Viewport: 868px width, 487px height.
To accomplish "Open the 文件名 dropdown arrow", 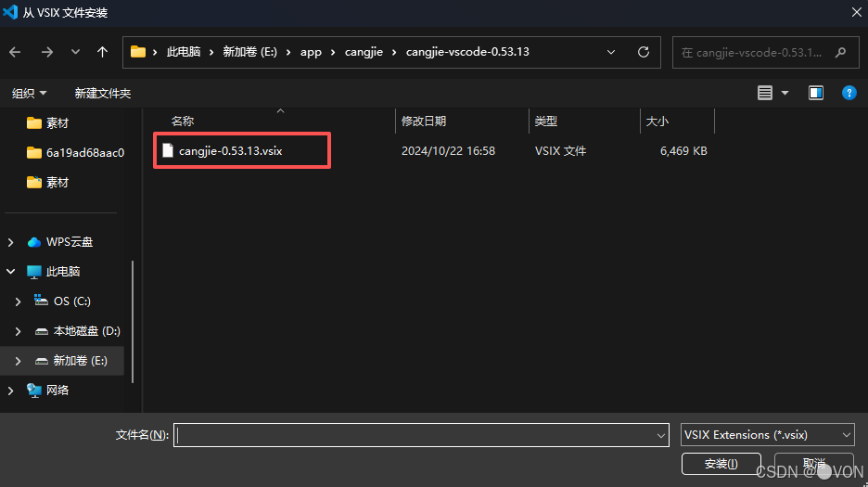I will coord(661,435).
